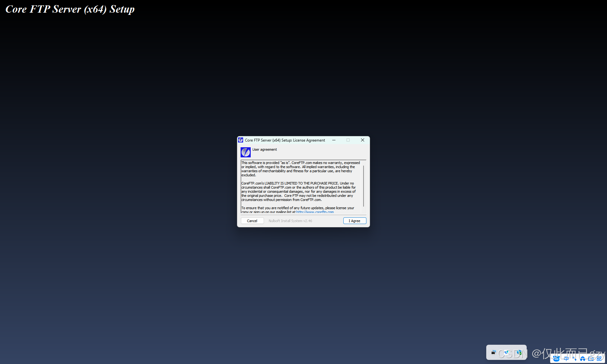Viewport: 607px width, 364px height.
Task: Open the IME skin shirt icon
Action: (582, 358)
